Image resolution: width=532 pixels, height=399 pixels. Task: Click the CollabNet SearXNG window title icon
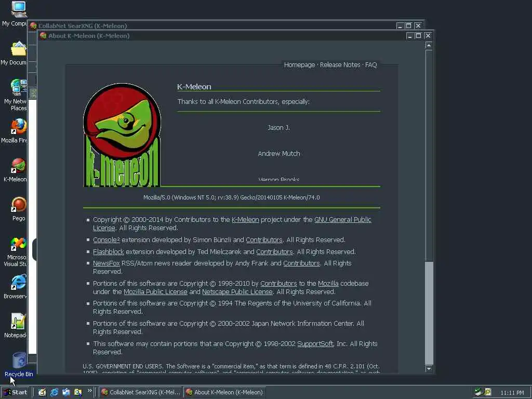coord(33,26)
